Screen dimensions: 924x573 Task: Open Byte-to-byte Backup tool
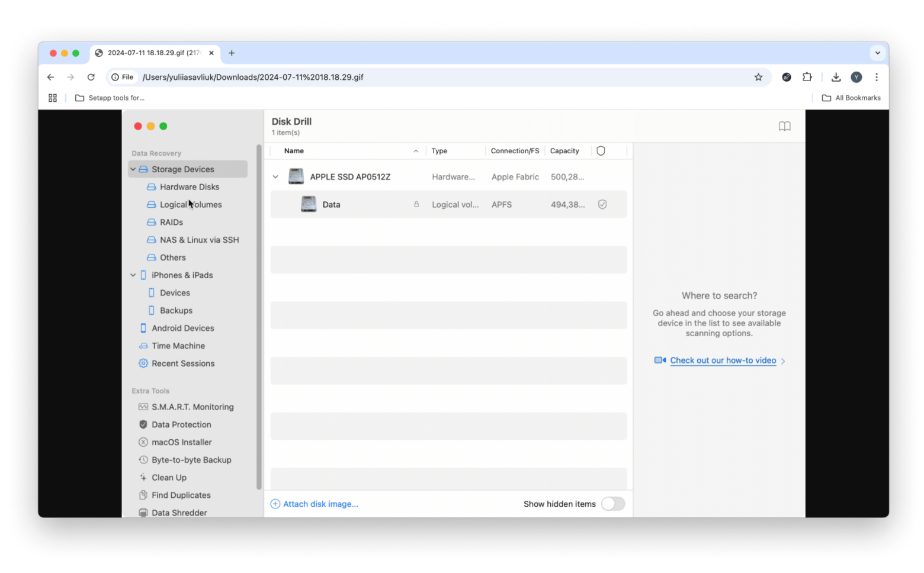[191, 460]
